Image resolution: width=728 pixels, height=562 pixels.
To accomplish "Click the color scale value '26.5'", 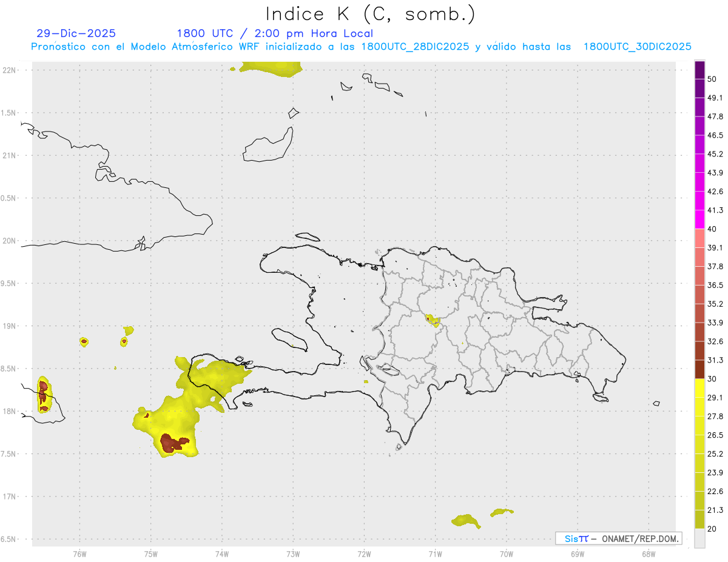I will [715, 435].
